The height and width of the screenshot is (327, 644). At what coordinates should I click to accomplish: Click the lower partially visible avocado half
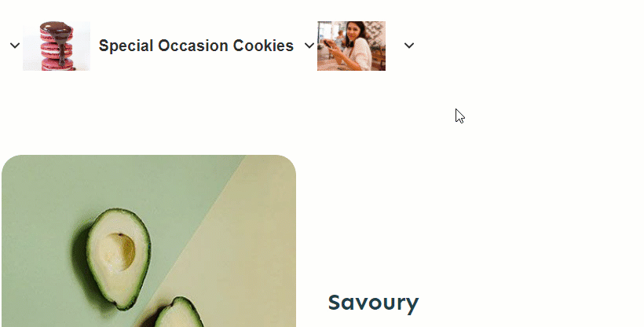pyautogui.click(x=179, y=313)
